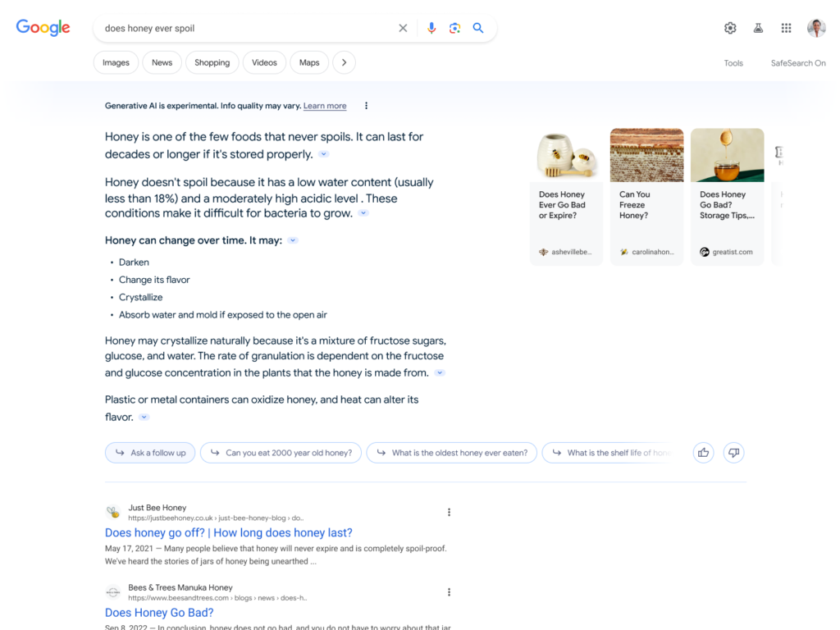Open generative AI more options menu

[x=366, y=106]
